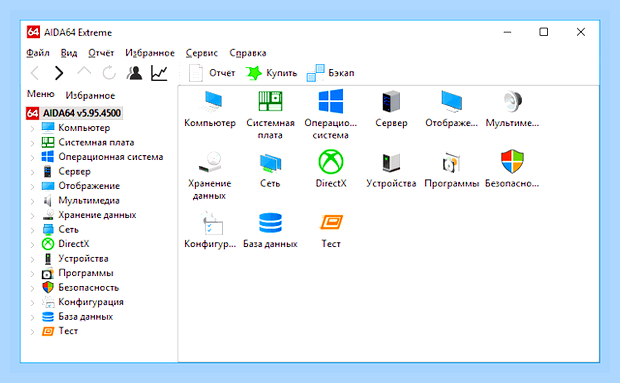Open the Конфигурация icon in main pane
This screenshot has height=383, width=620.
[x=212, y=223]
